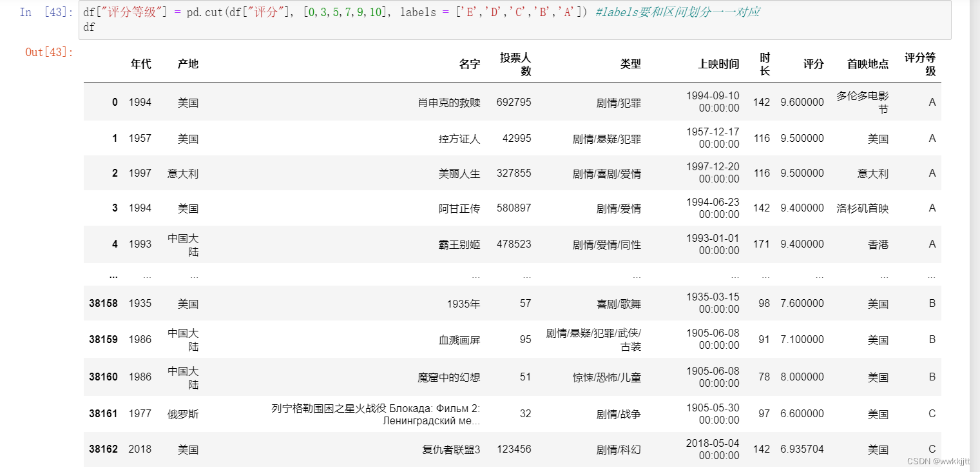This screenshot has width=980, height=472.
Task: Click row index 38158
Action: [x=103, y=303]
